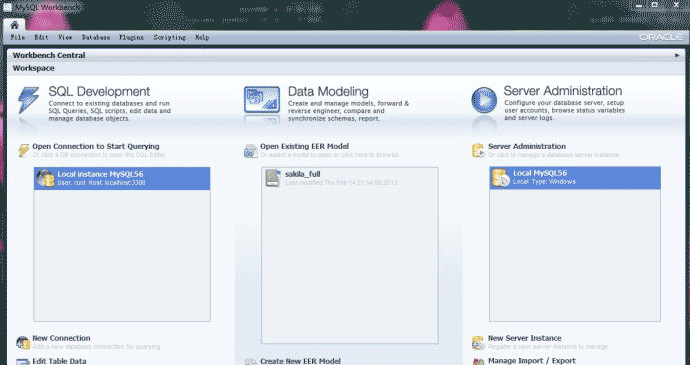
Task: Select Local instance MySQL56 connection
Action: (x=122, y=178)
